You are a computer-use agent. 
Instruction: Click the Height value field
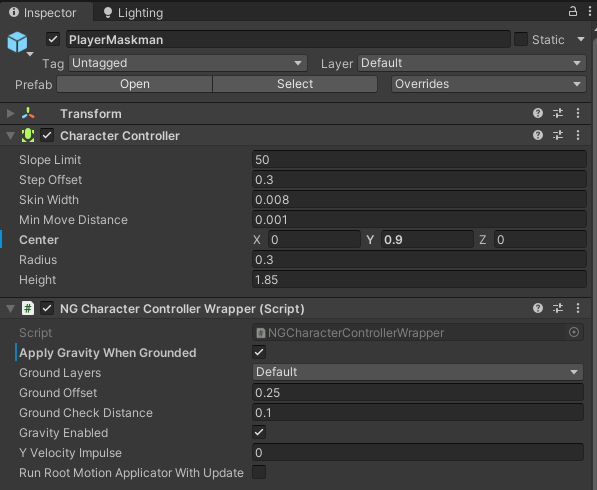pyautogui.click(x=419, y=280)
